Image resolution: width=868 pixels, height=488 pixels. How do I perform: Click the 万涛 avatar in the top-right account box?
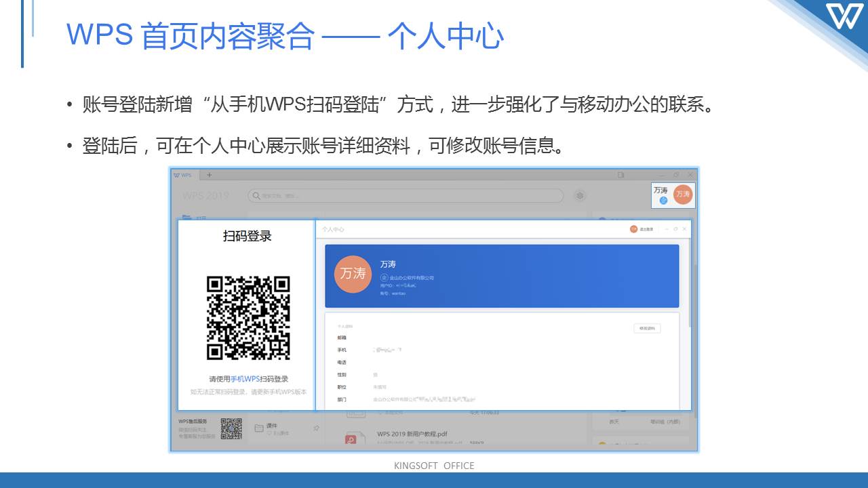click(683, 195)
